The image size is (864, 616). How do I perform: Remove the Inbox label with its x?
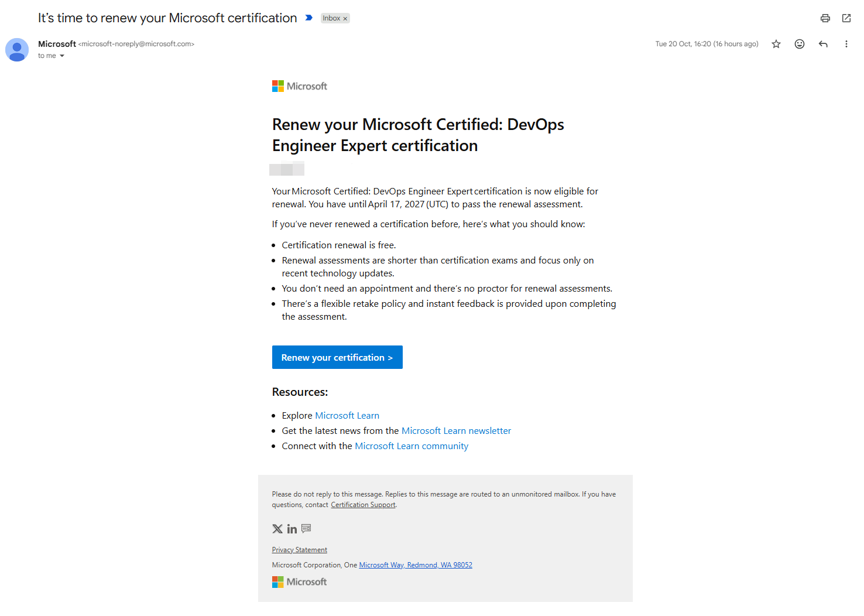(345, 19)
